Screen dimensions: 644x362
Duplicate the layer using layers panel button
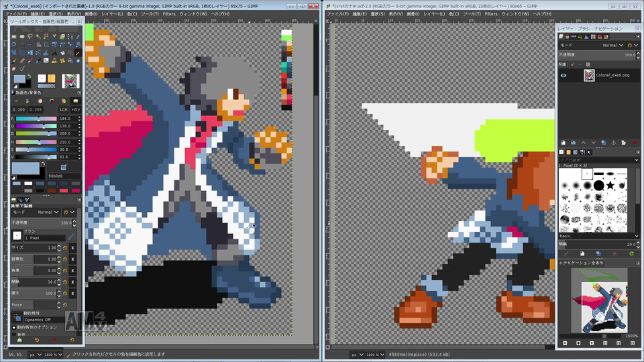click(x=604, y=142)
